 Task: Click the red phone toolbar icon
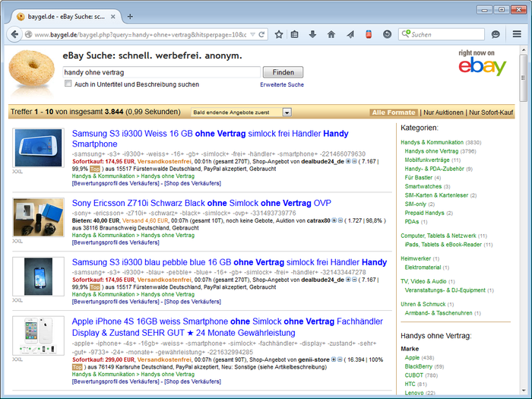click(369, 34)
